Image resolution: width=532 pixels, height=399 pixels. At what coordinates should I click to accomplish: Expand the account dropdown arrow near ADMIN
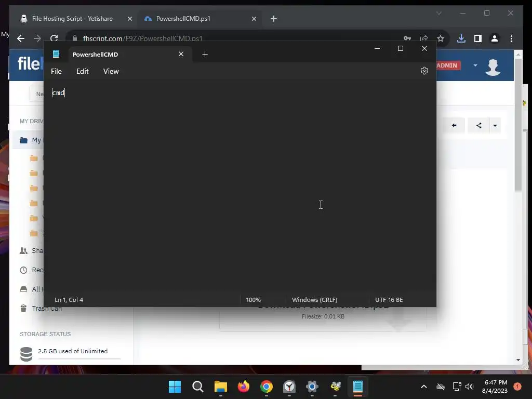[475, 65]
